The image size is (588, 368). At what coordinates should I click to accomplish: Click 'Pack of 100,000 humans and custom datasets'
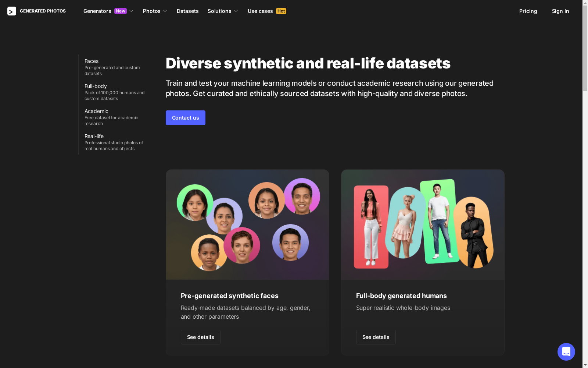[115, 96]
